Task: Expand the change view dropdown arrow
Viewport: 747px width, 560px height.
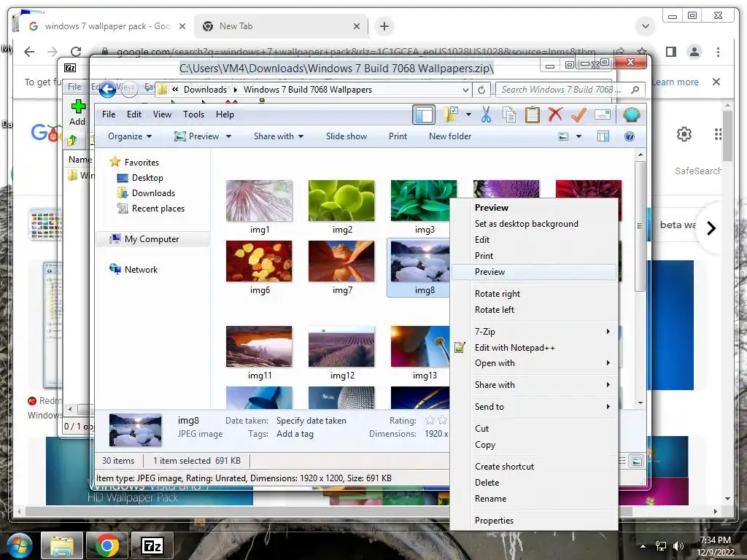Action: pyautogui.click(x=578, y=136)
